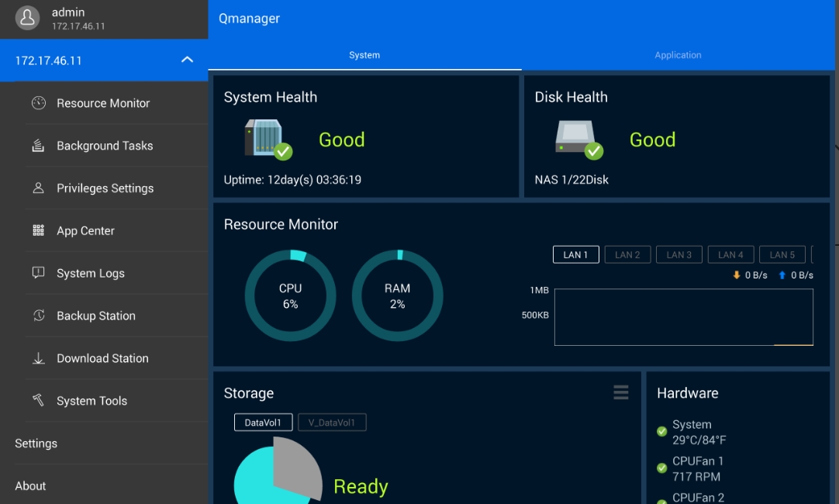Select the LAN 1 network button
The image size is (839, 504).
(575, 254)
